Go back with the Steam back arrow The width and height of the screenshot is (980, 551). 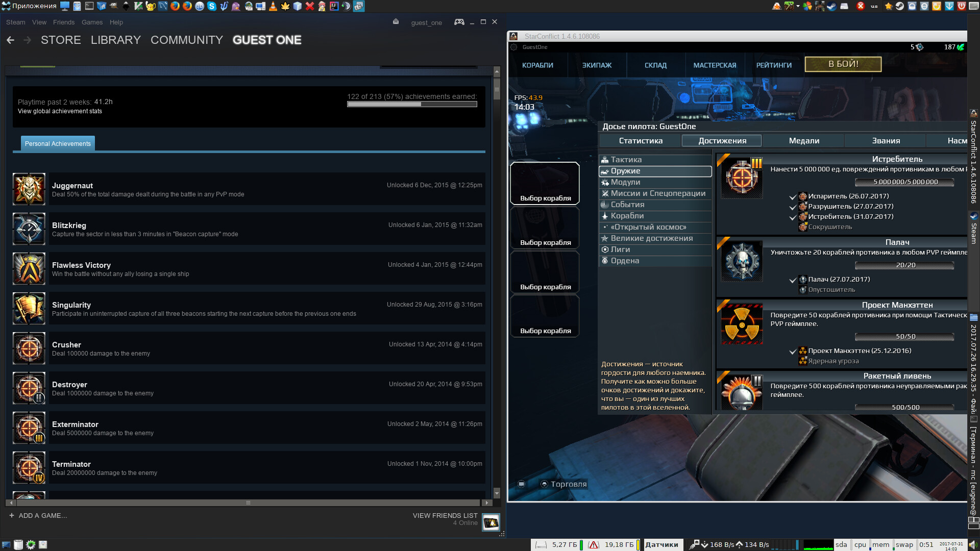click(x=10, y=40)
